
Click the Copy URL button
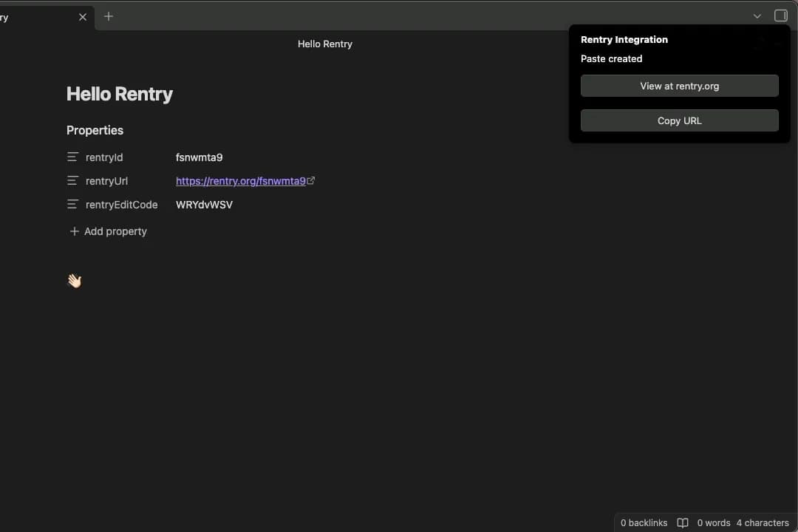tap(680, 120)
